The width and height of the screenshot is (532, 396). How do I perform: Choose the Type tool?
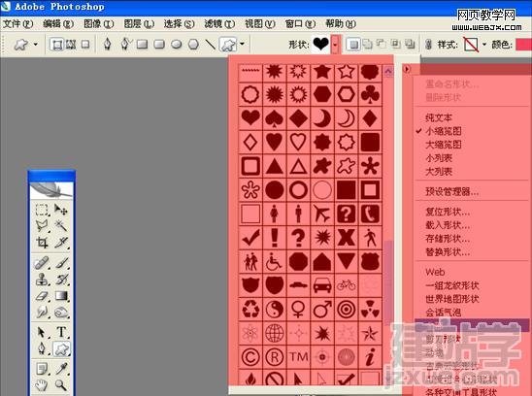click(x=61, y=332)
